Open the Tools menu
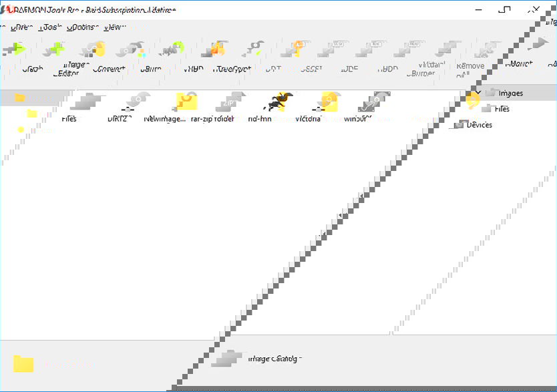 51,27
